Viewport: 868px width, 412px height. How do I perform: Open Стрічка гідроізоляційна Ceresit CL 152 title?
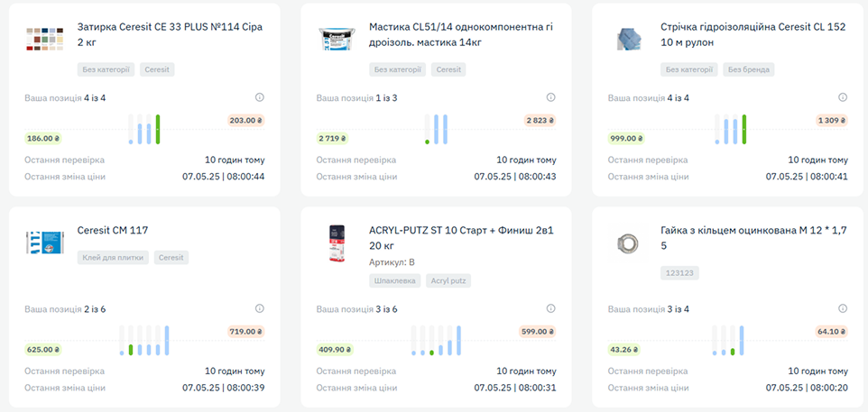[753, 34]
